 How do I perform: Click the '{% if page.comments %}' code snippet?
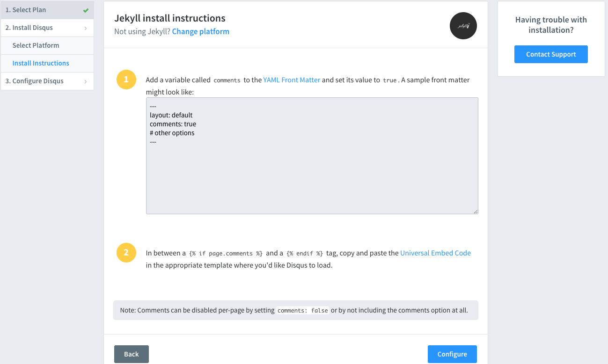coord(226,254)
